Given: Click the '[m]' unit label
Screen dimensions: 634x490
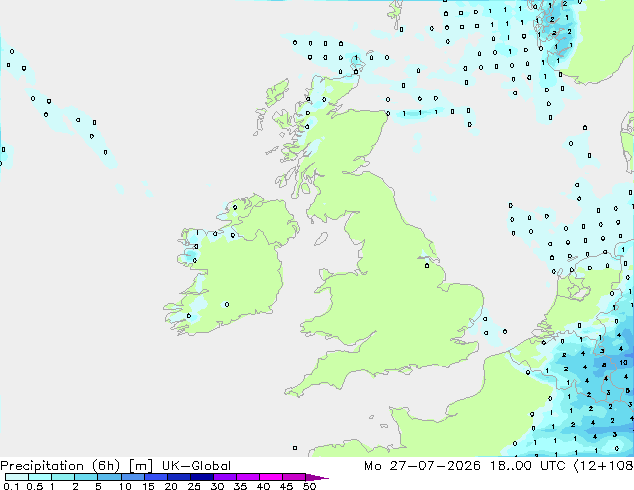Looking at the screenshot, I should pos(141,466).
